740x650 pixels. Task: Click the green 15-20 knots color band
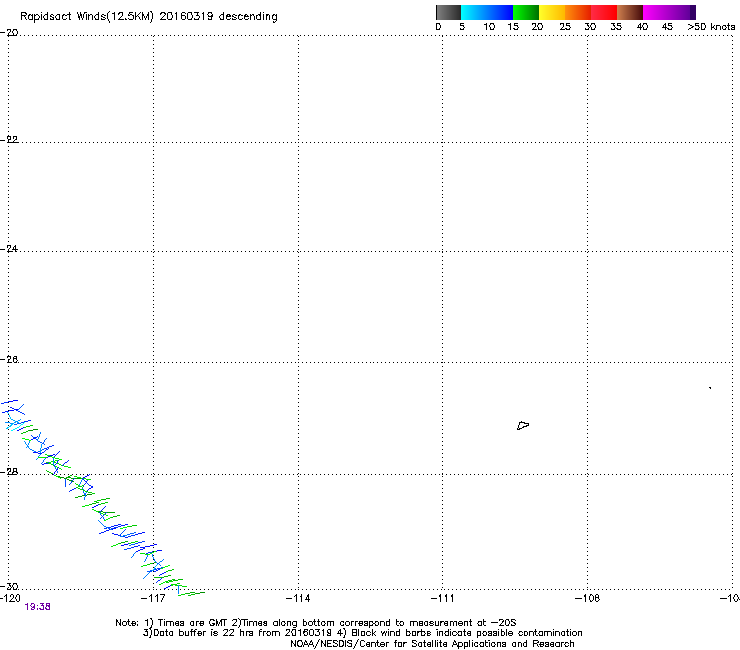(x=526, y=12)
